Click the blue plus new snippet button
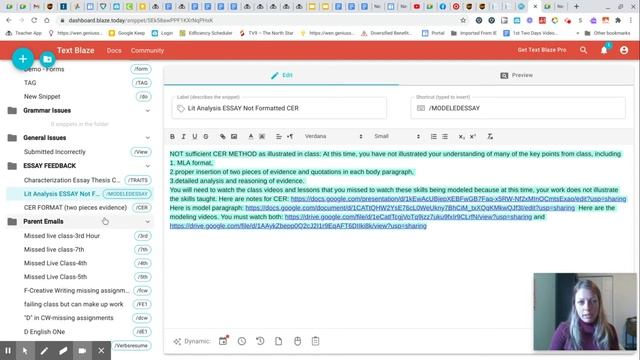Image resolution: width=640 pixels, height=360 pixels. tap(23, 59)
